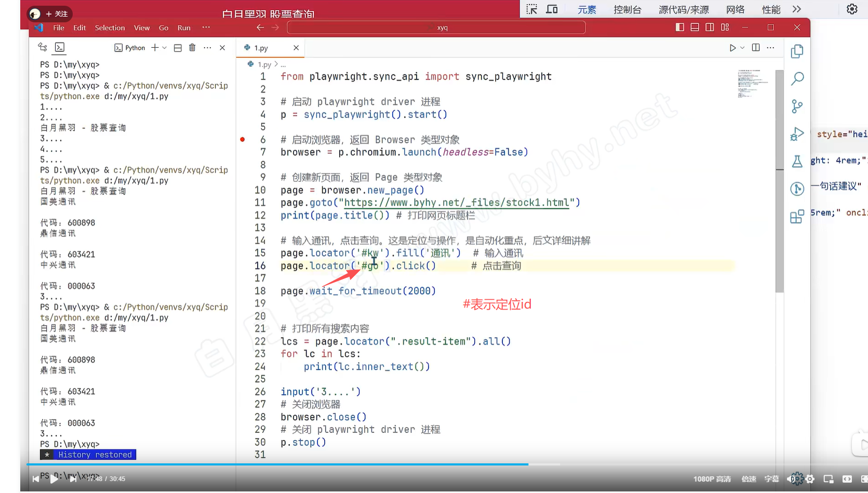Toggle subtitles with the 字幕 button
This screenshot has width=868, height=493.
pos(772,479)
